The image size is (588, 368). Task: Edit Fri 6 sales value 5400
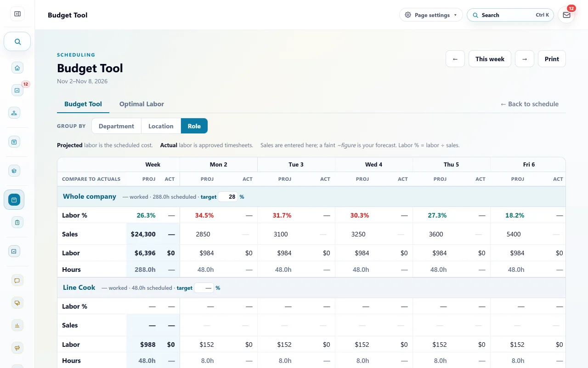[x=514, y=234]
